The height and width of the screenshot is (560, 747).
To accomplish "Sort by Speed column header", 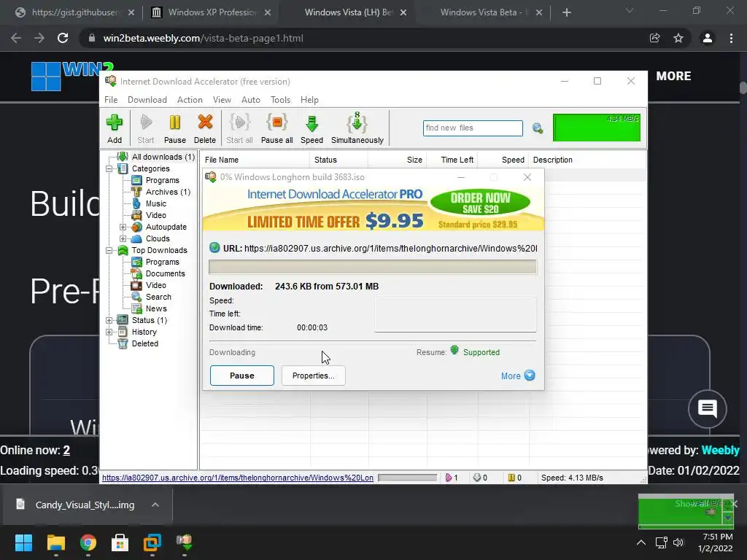I will click(x=503, y=160).
